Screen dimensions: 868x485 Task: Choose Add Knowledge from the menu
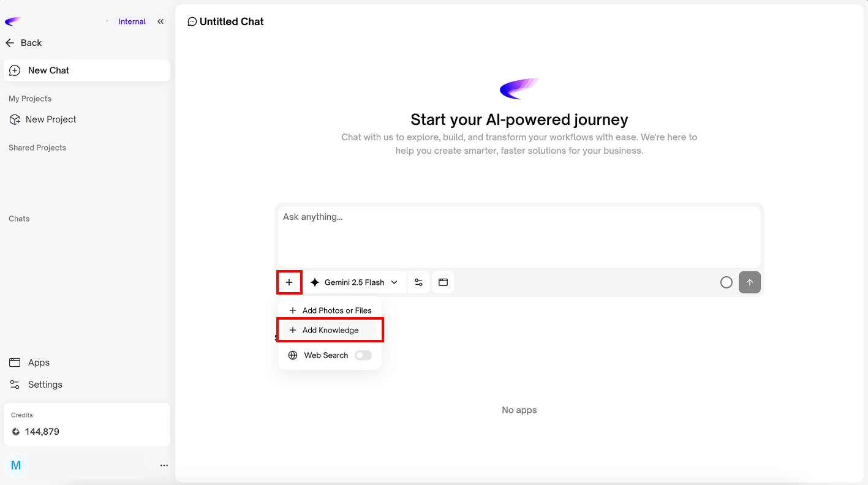pyautogui.click(x=330, y=330)
